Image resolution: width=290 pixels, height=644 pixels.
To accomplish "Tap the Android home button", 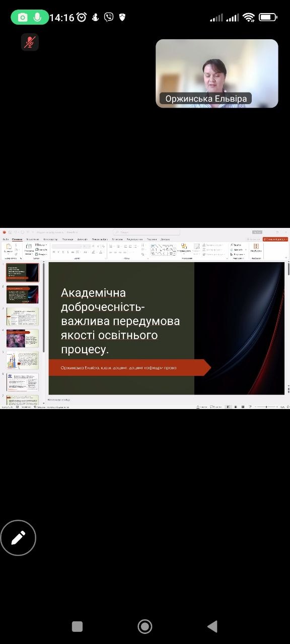I will point(145,626).
